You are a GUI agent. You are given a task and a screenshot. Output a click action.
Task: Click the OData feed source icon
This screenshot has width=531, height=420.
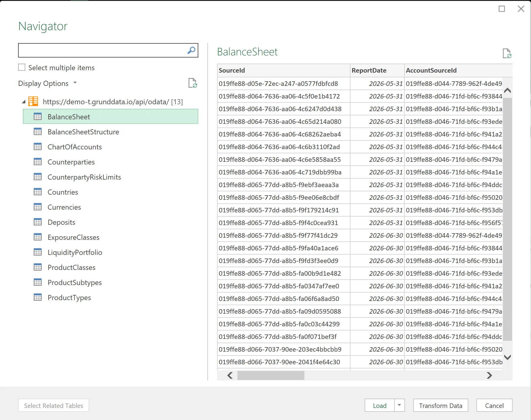pyautogui.click(x=33, y=102)
